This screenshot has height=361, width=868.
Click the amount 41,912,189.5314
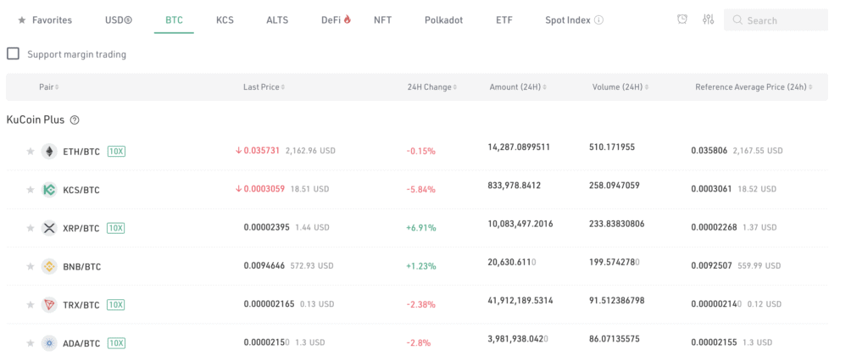[520, 300]
